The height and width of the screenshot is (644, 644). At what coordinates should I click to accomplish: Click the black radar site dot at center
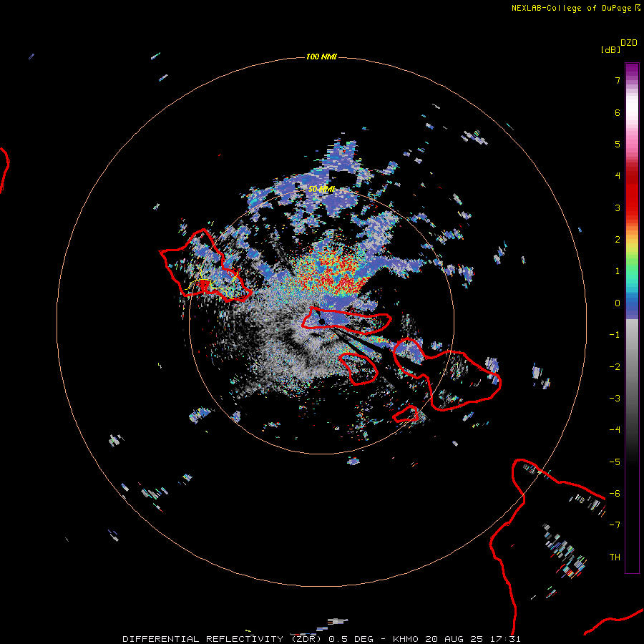click(322, 321)
